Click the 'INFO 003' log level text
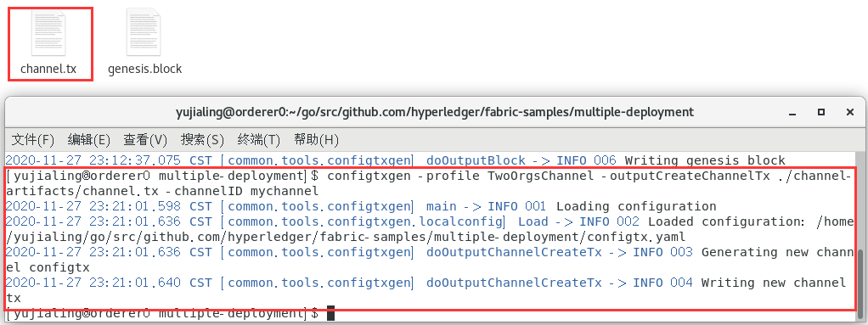Viewport: 868px width, 325px height. tap(662, 252)
